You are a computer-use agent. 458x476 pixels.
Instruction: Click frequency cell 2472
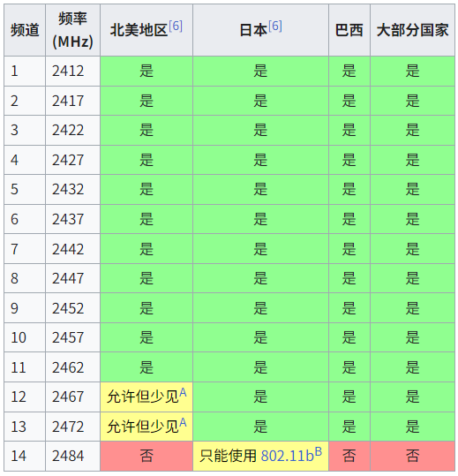[72, 427]
